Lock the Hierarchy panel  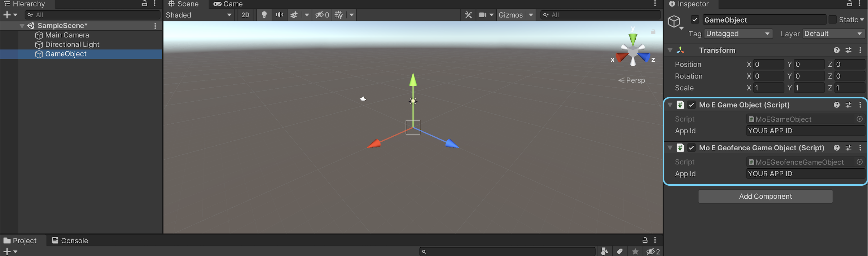pyautogui.click(x=144, y=4)
